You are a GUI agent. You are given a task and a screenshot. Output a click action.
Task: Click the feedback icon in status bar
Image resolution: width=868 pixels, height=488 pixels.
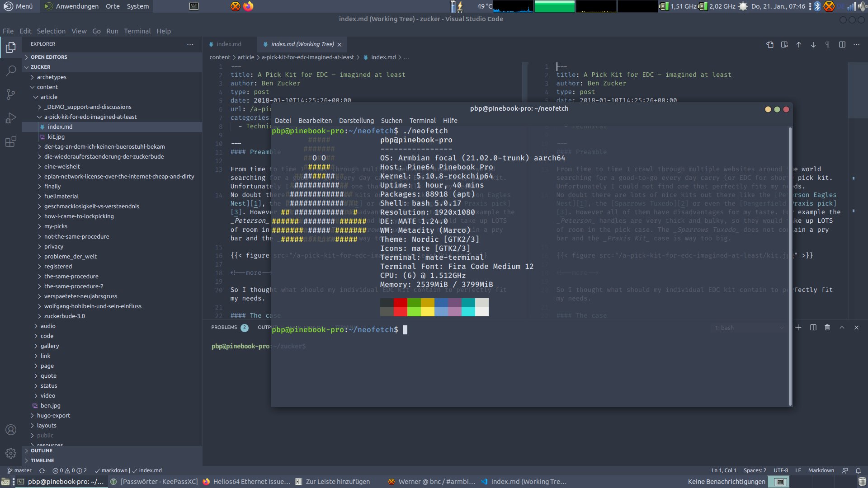tap(844, 470)
